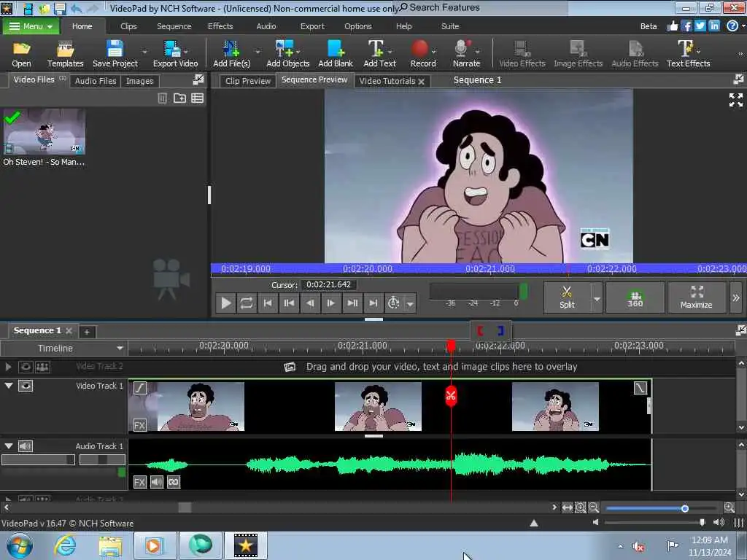
Task: Add a new sequence with plus button
Action: pos(87,332)
